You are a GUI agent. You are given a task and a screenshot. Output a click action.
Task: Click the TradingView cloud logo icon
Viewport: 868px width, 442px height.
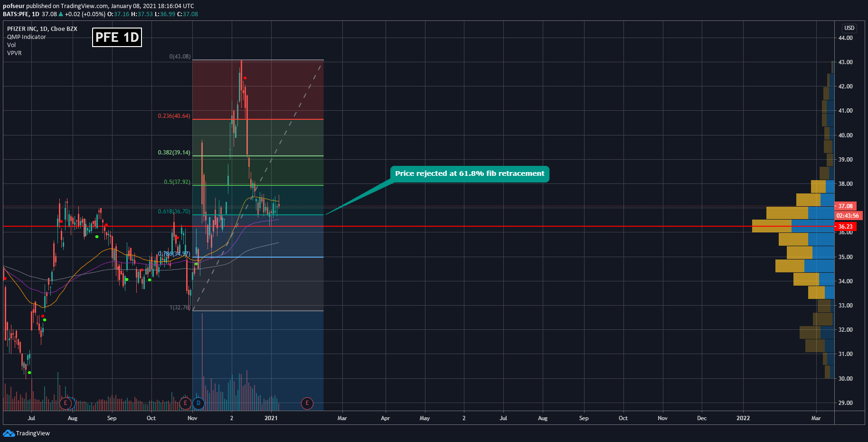(9, 433)
